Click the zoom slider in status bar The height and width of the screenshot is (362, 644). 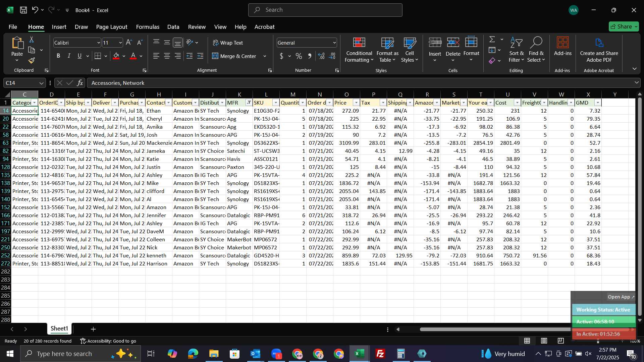(598, 341)
